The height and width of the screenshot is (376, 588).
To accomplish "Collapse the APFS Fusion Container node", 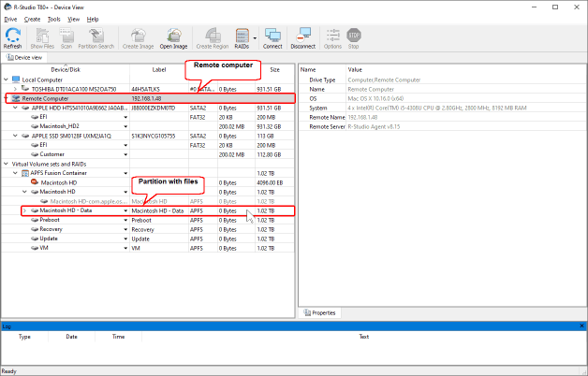I will pyautogui.click(x=15, y=173).
